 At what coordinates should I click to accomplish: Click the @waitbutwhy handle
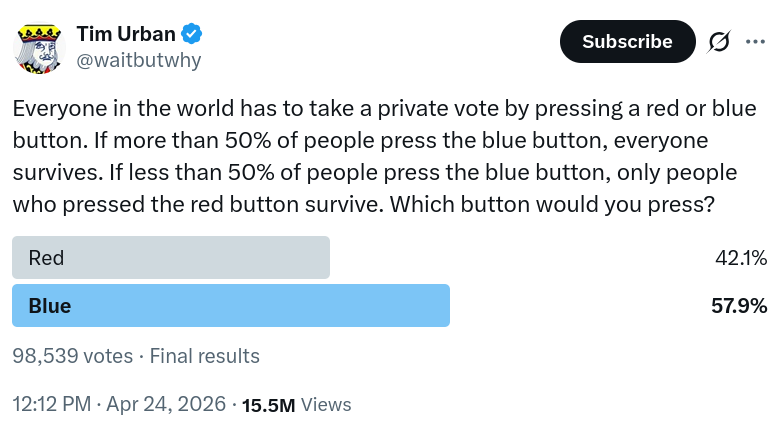coord(139,60)
